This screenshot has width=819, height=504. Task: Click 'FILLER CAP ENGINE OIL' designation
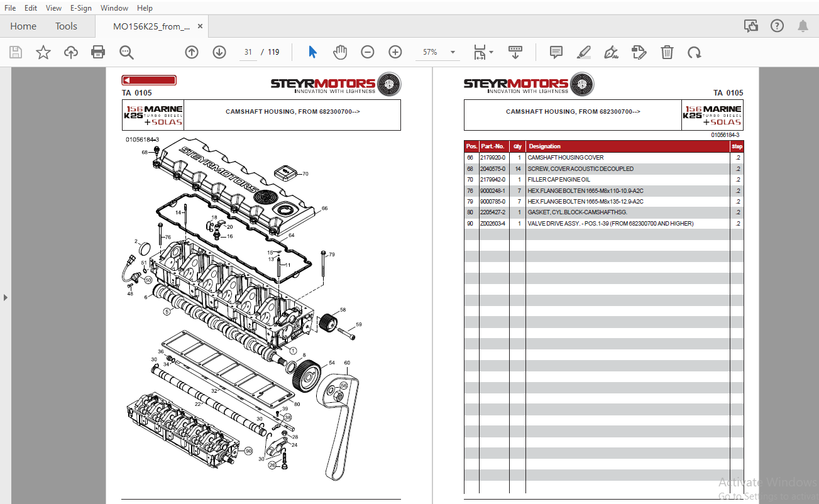(559, 180)
